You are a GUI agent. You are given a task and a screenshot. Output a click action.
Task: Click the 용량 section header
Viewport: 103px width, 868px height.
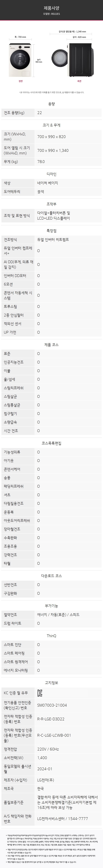pos(51,104)
